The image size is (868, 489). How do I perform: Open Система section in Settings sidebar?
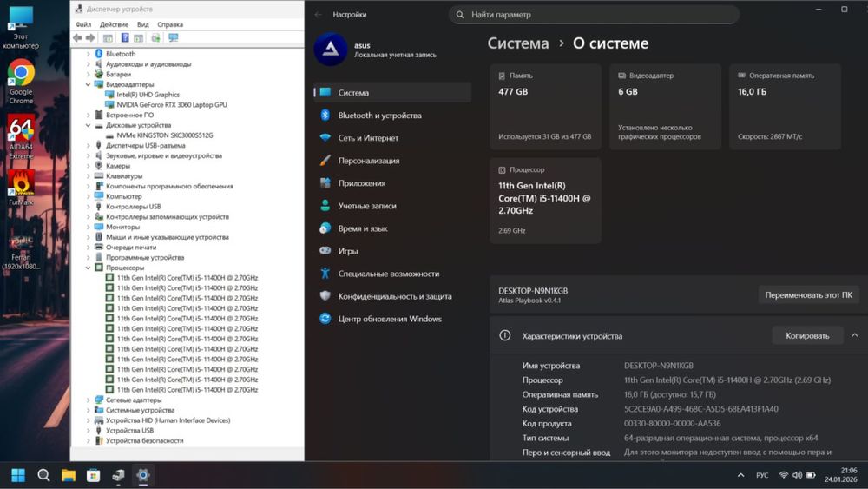click(x=392, y=92)
